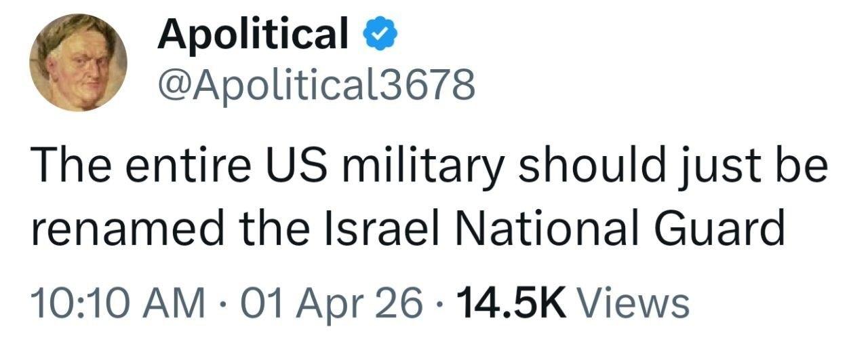Screen dimensions: 868x344
Task: Click the 14.5K view count number
Action: coord(512,303)
